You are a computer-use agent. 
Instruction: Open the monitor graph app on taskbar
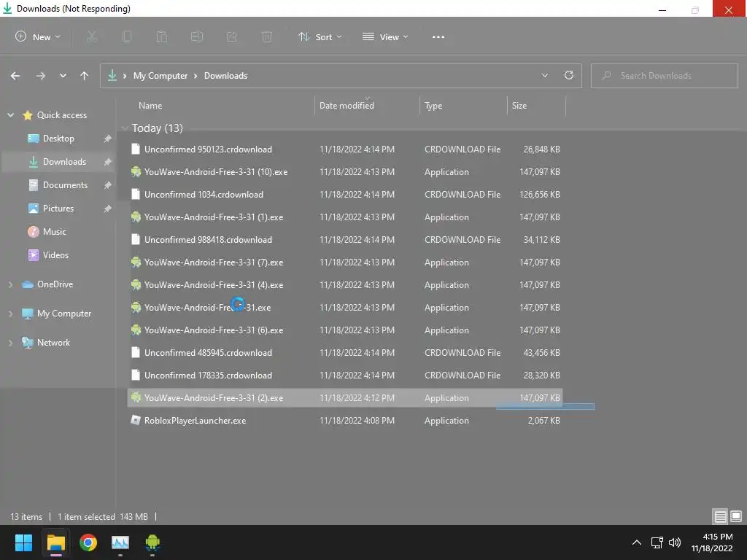click(x=120, y=542)
